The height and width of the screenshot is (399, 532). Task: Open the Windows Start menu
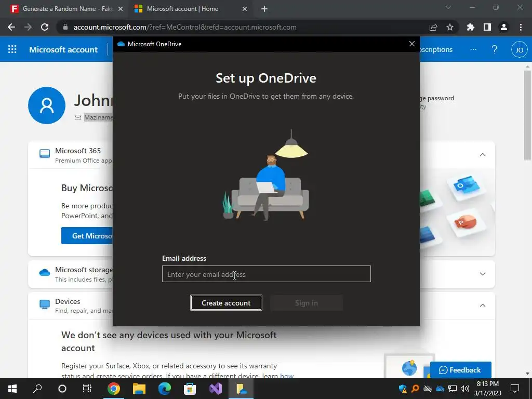[x=12, y=389]
